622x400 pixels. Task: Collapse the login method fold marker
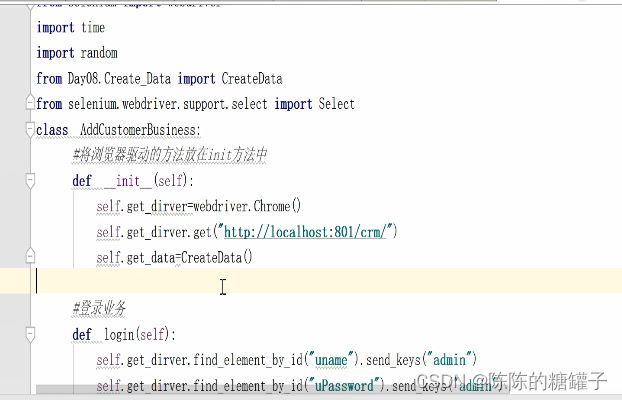coord(31,334)
